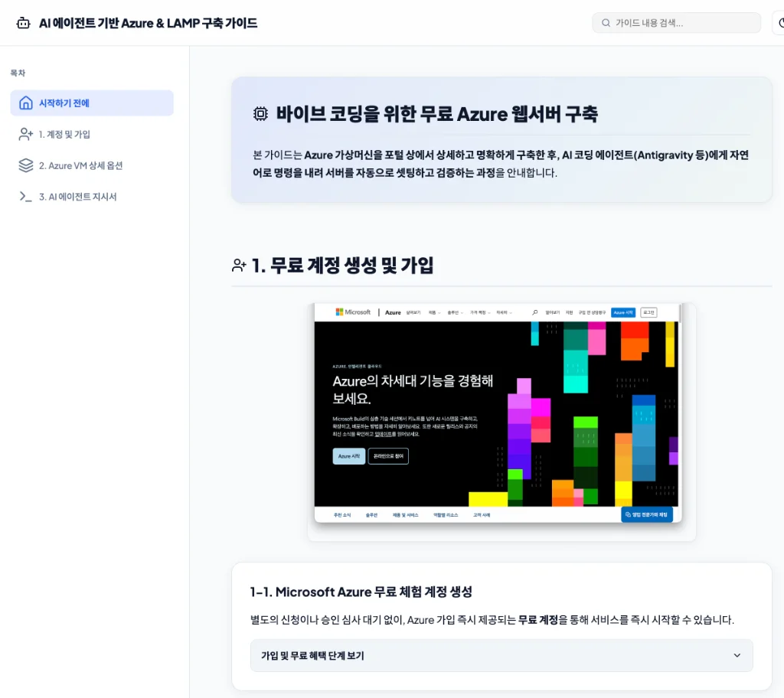784x698 pixels.
Task: Click 로그인 button in Azure screenshot navbar
Action: 648,312
